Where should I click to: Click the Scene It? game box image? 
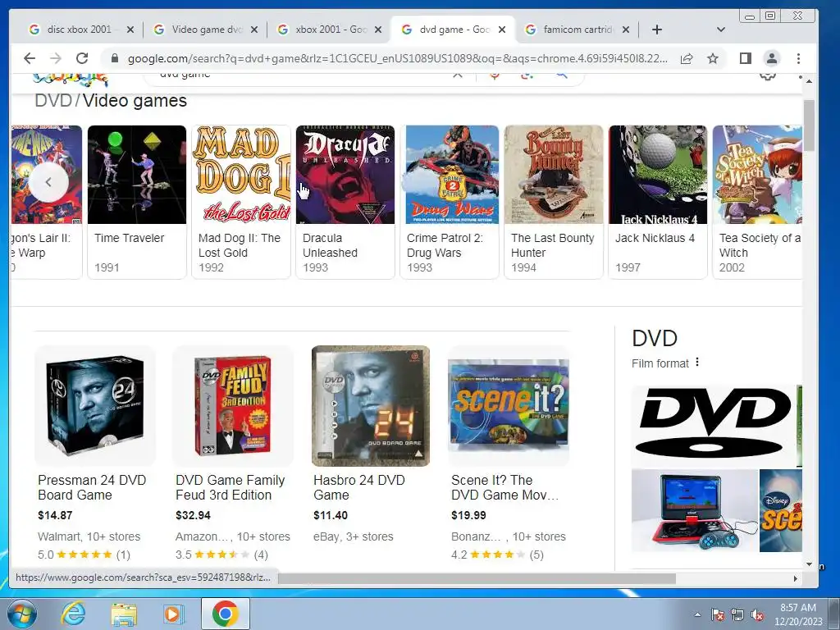(x=509, y=405)
